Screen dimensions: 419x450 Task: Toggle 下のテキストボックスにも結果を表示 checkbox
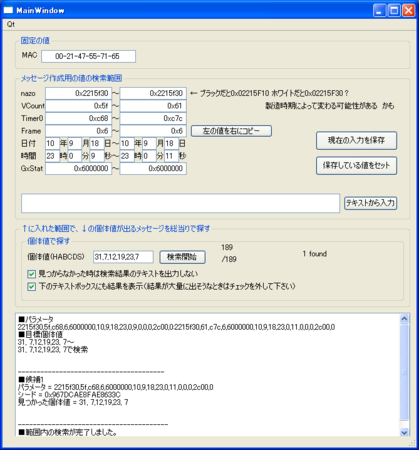[31, 287]
